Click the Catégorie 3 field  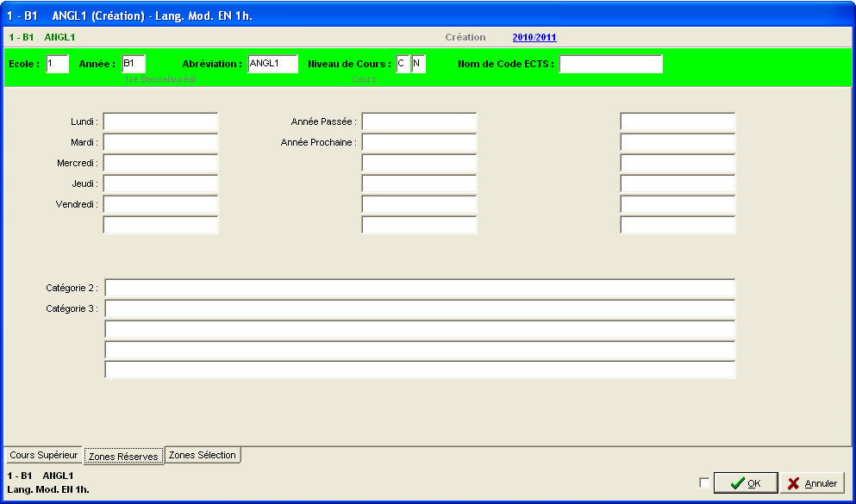[x=420, y=308]
